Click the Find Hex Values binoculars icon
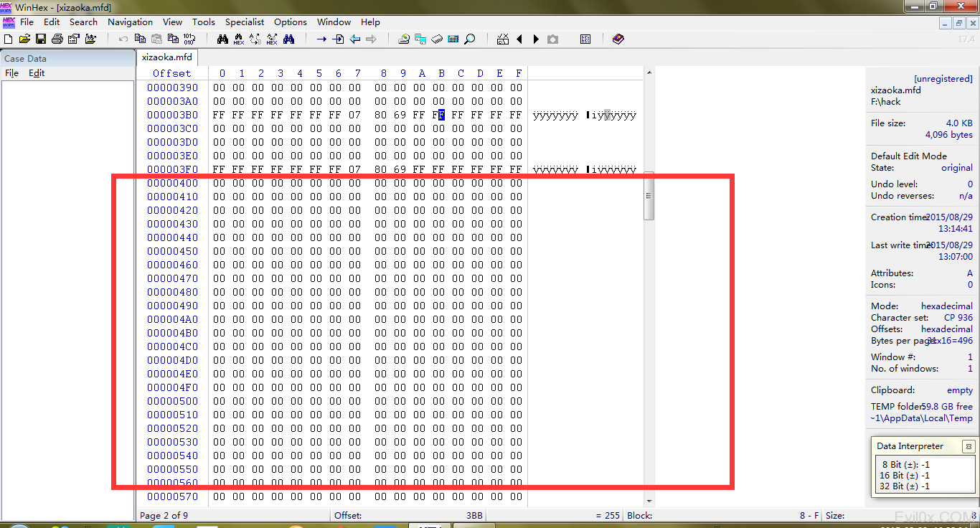This screenshot has height=528, width=980. coord(239,39)
